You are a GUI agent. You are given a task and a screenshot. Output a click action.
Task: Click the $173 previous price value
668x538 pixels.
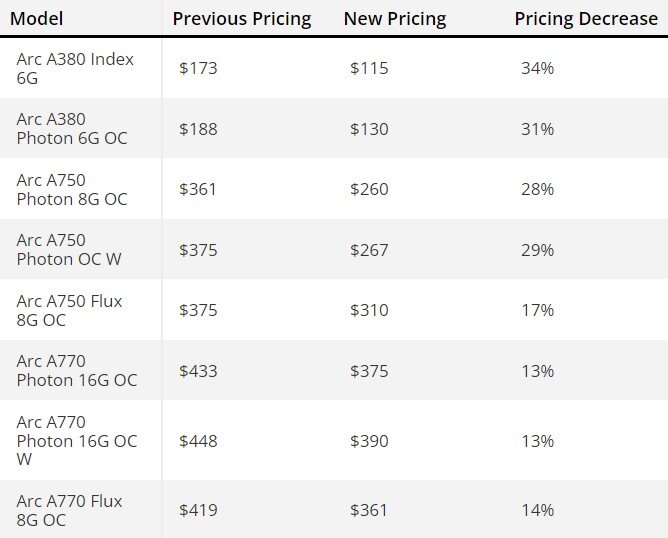click(198, 68)
